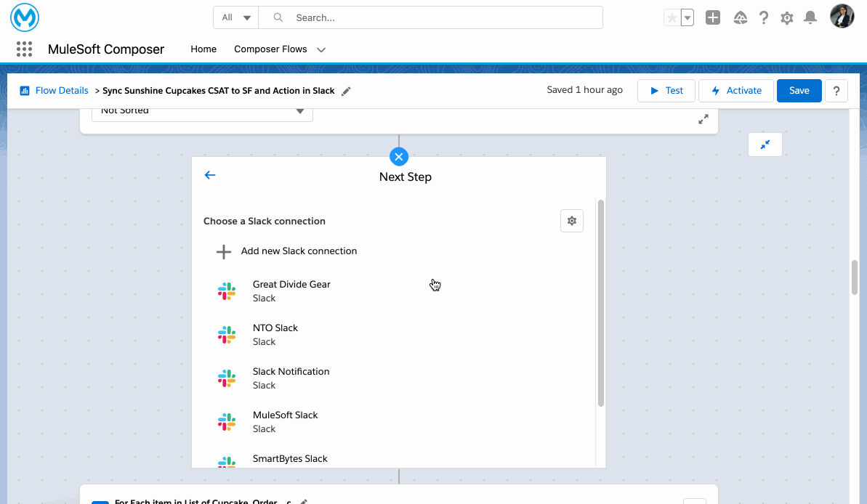Open Slack connection settings gear

[x=572, y=221]
